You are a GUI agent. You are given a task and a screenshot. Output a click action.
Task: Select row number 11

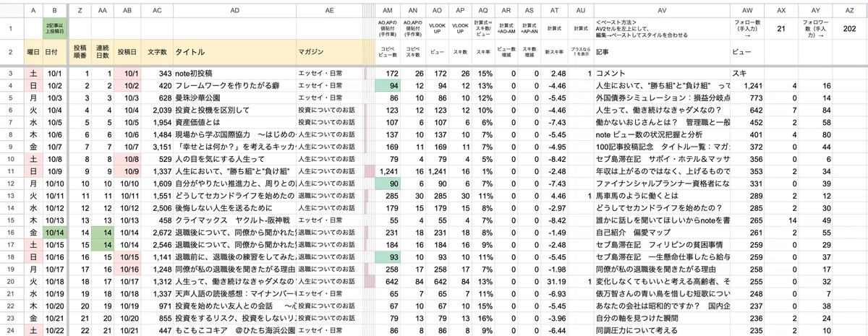(x=12, y=171)
